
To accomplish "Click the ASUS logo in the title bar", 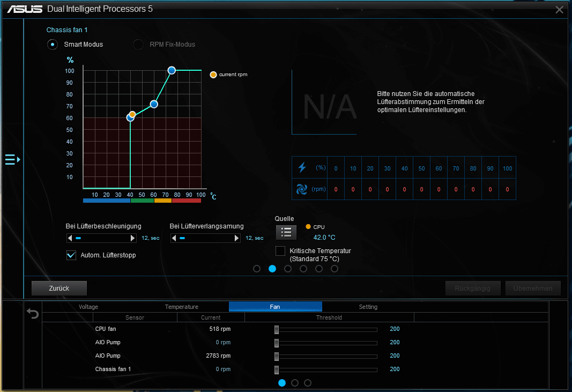I will click(25, 9).
